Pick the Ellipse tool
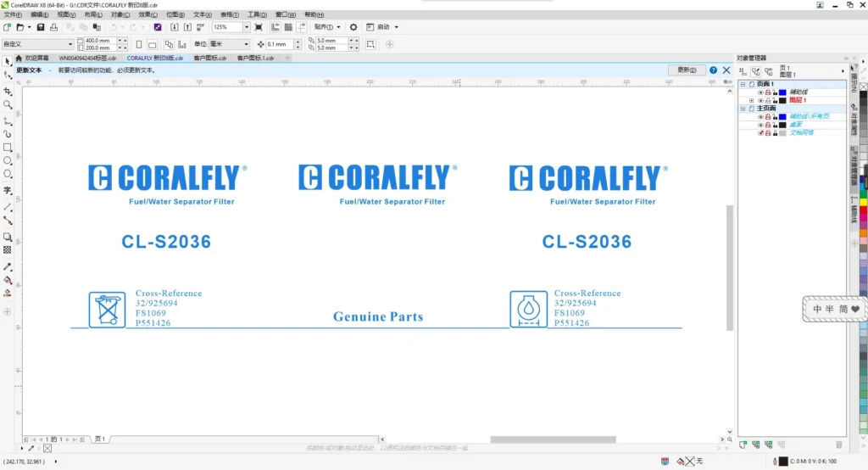868x470 pixels. pyautogui.click(x=7, y=160)
